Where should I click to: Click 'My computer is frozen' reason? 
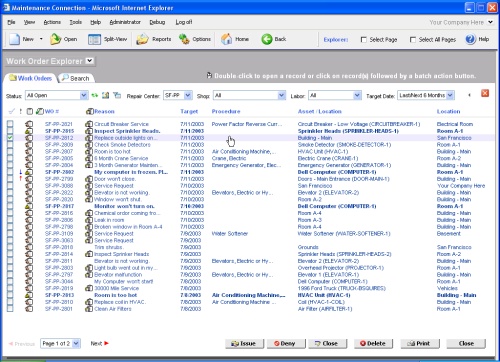131,172
